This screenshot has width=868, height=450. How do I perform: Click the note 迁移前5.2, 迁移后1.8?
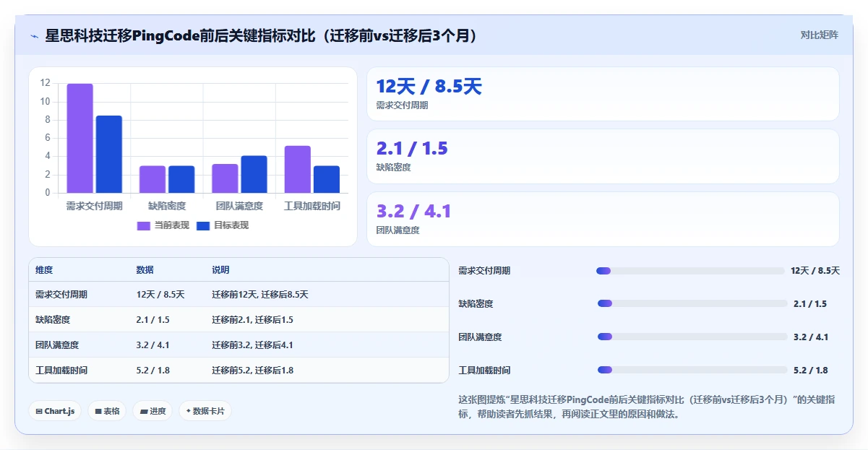pyautogui.click(x=252, y=370)
